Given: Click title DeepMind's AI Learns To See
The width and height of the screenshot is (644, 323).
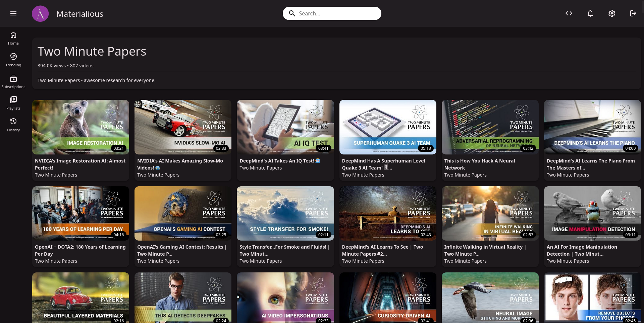Looking at the screenshot, I should pos(382,250).
